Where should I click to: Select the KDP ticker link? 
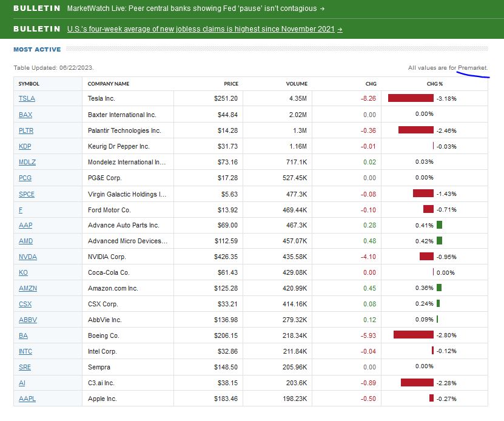[25, 146]
